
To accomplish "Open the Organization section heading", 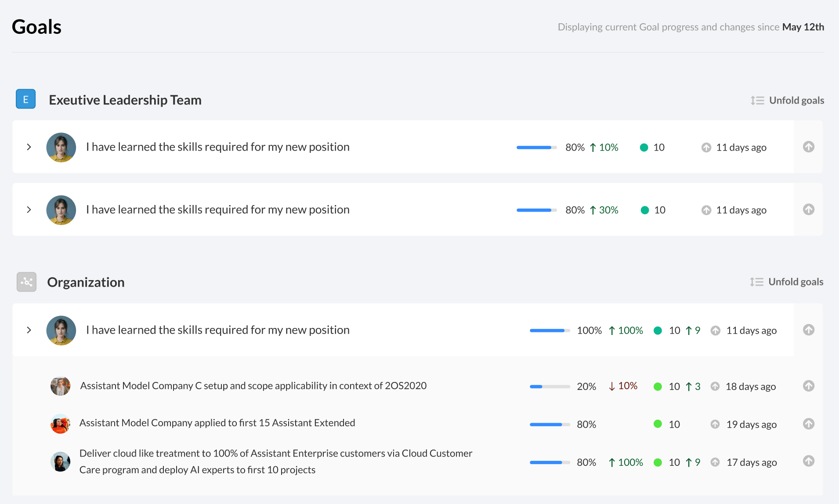I will [86, 282].
